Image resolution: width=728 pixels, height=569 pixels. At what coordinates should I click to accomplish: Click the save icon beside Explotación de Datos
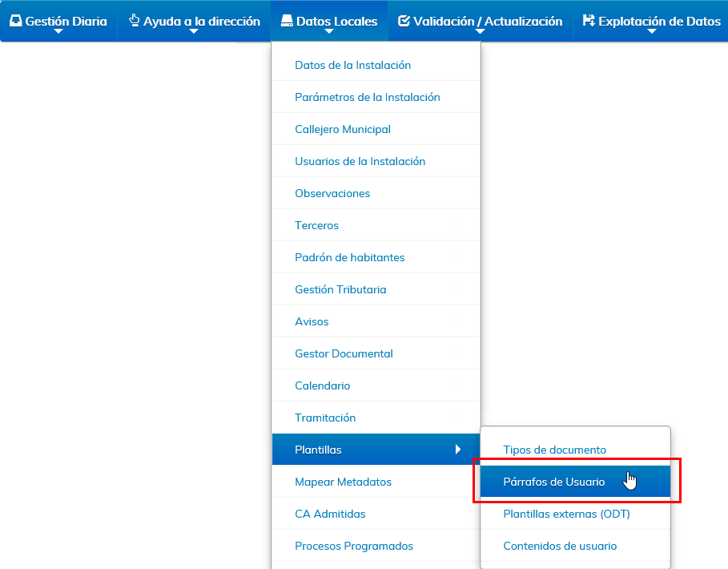589,22
